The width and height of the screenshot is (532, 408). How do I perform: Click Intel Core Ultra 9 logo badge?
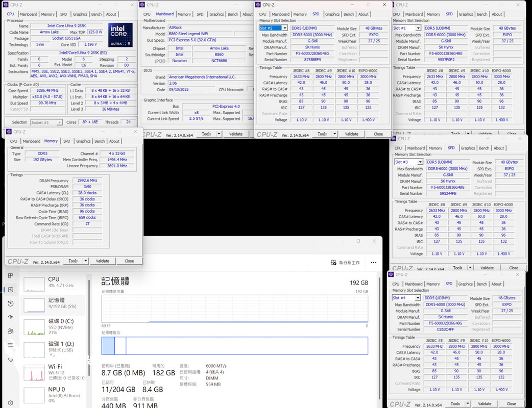click(x=120, y=35)
